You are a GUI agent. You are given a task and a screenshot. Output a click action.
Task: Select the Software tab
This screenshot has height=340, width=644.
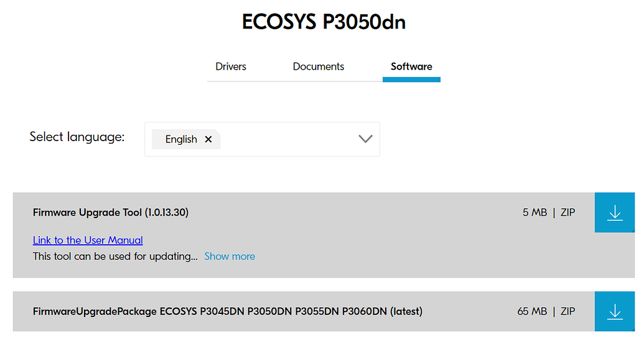(411, 67)
